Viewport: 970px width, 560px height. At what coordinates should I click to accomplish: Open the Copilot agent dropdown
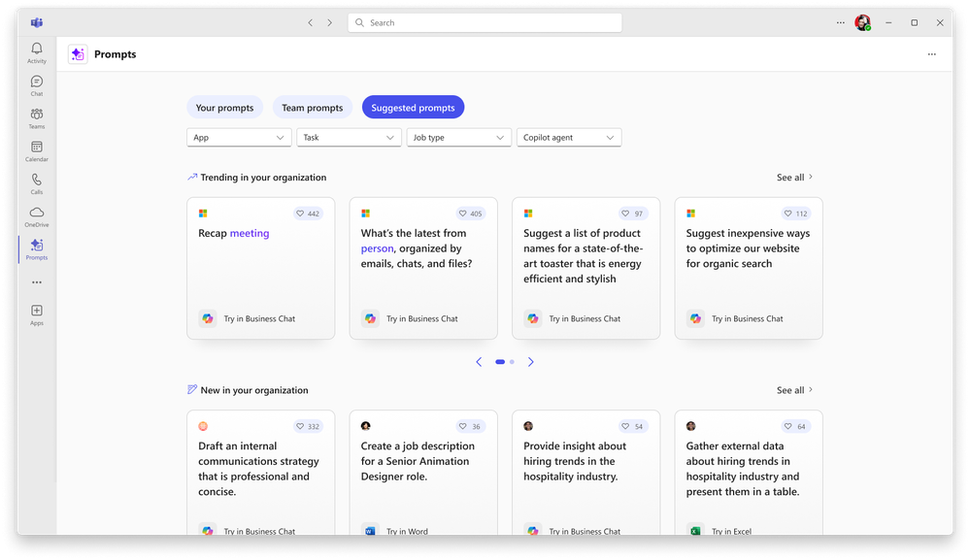pos(569,137)
